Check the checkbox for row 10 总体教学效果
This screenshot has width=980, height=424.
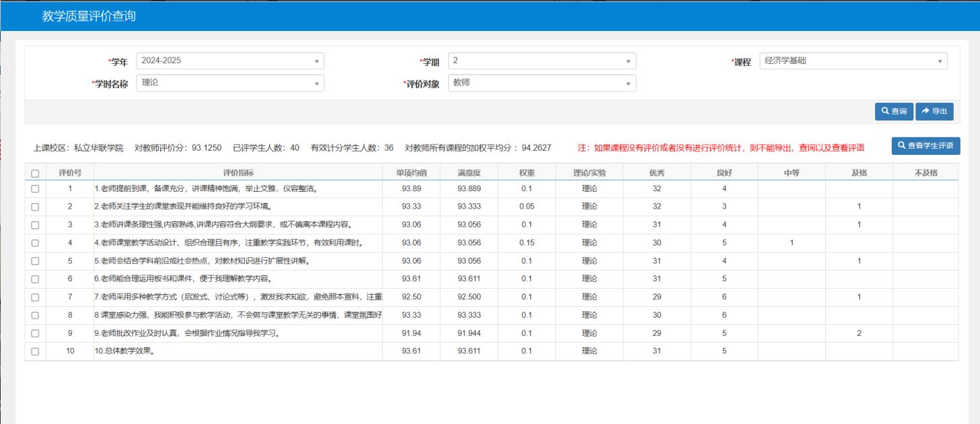[x=35, y=351]
